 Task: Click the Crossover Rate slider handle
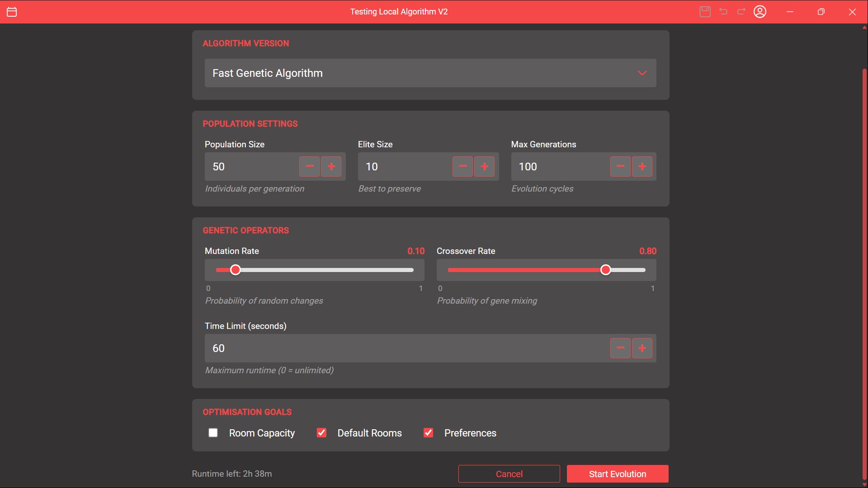[606, 270]
